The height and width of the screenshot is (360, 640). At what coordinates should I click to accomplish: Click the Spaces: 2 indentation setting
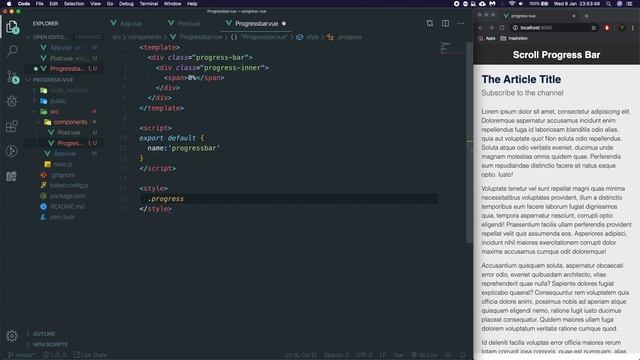[x=336, y=355]
